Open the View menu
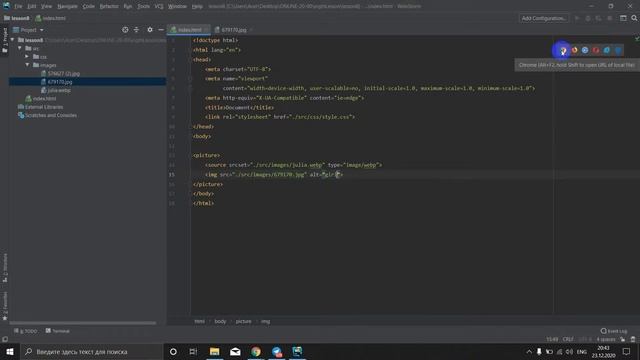 tap(47, 6)
